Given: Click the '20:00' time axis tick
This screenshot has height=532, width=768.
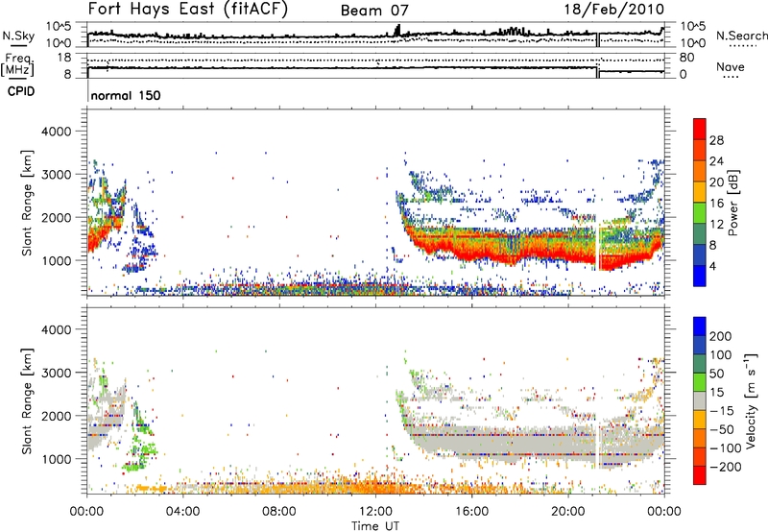Looking at the screenshot, I should [568, 512].
